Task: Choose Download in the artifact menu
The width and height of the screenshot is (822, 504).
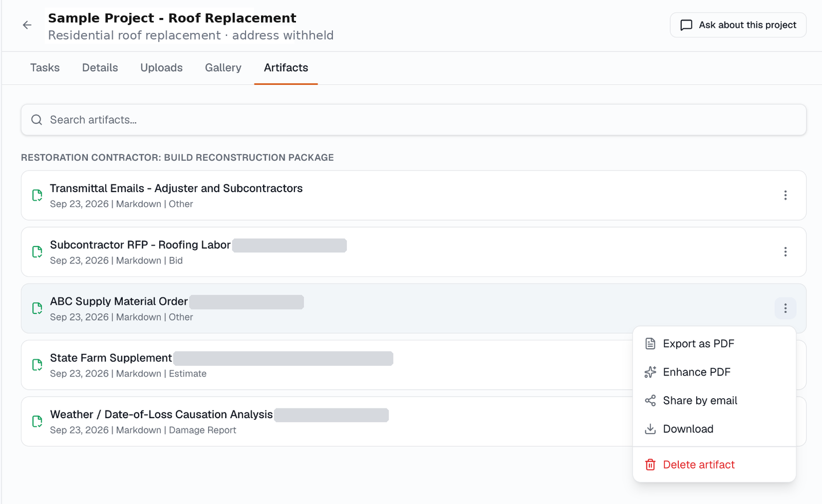Action: [x=715, y=429]
